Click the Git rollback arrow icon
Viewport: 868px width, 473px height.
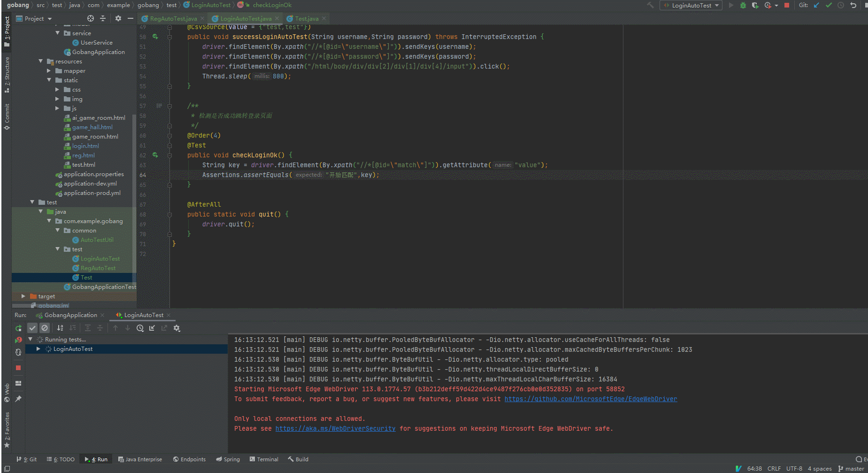pos(853,5)
